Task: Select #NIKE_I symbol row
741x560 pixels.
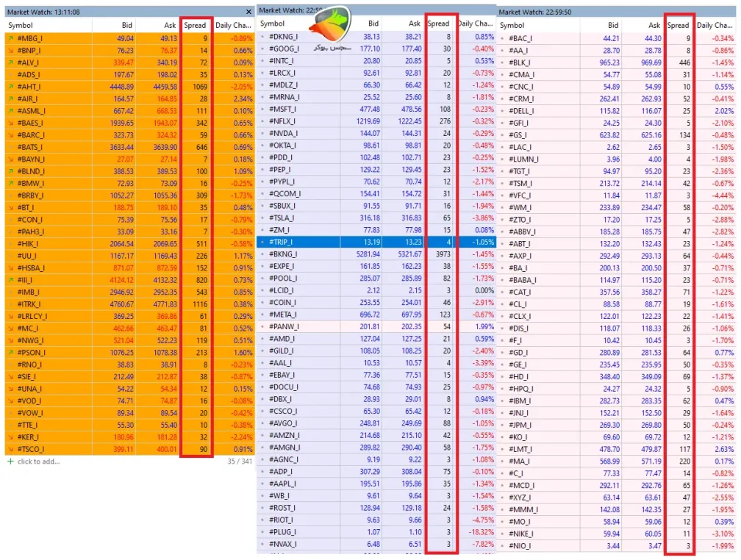Action: click(x=617, y=534)
